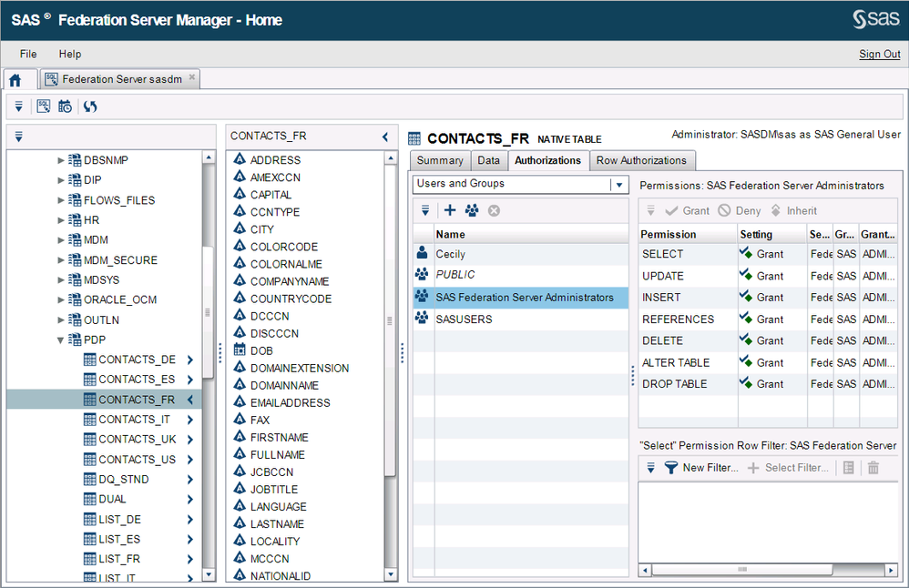Click the refresh icon in top toolbar
This screenshot has width=909, height=588.
click(90, 106)
